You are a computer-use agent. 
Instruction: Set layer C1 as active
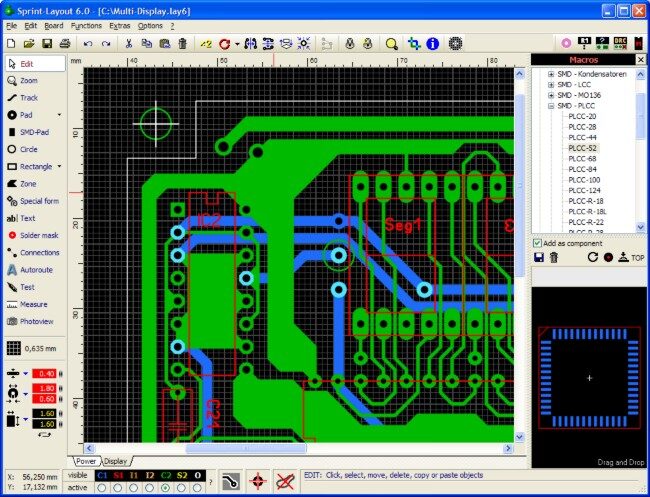click(x=102, y=488)
